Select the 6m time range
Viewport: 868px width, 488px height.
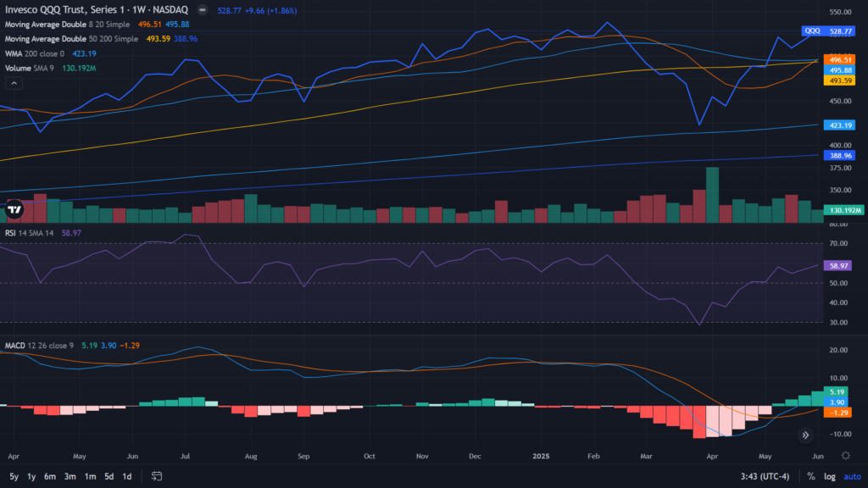(x=50, y=476)
